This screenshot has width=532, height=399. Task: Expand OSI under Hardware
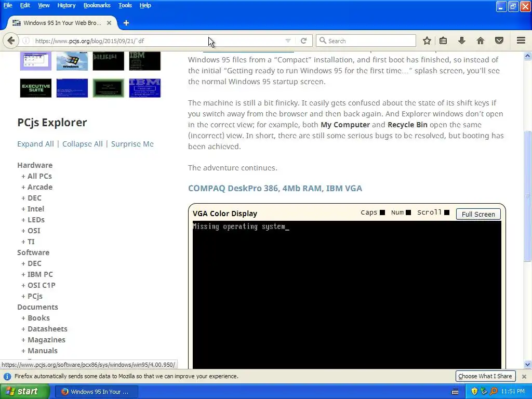(x=31, y=231)
